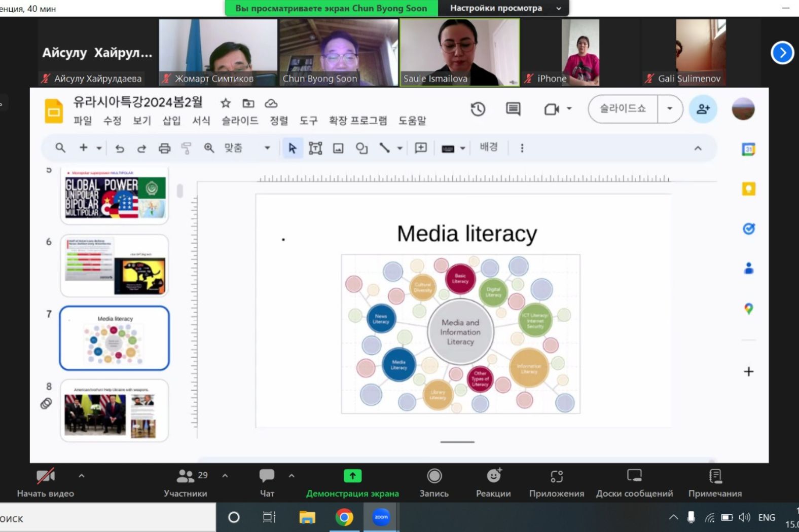The image size is (799, 532).
Task: Open File Explorer from the taskbar
Action: click(307, 517)
